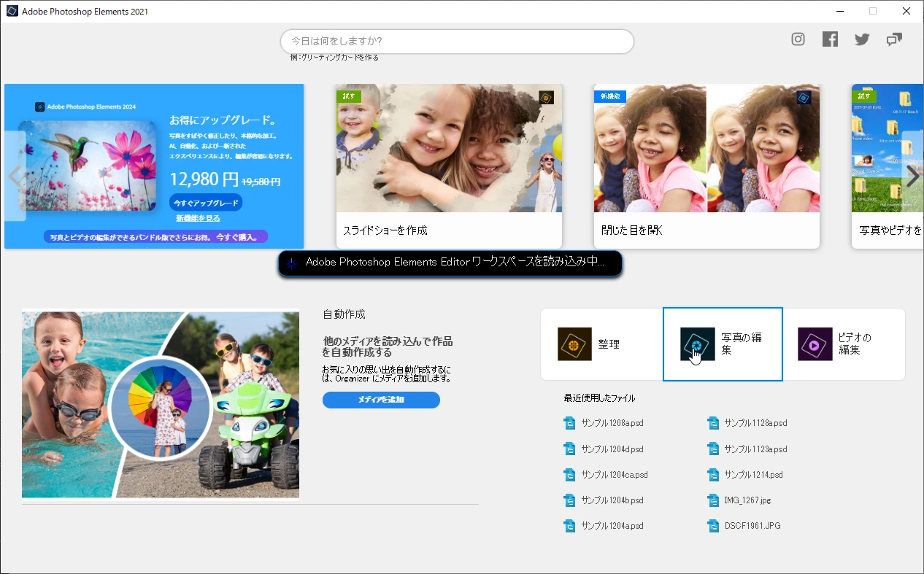Open the 閉じた目を開く card
924x574 pixels.
click(x=707, y=166)
